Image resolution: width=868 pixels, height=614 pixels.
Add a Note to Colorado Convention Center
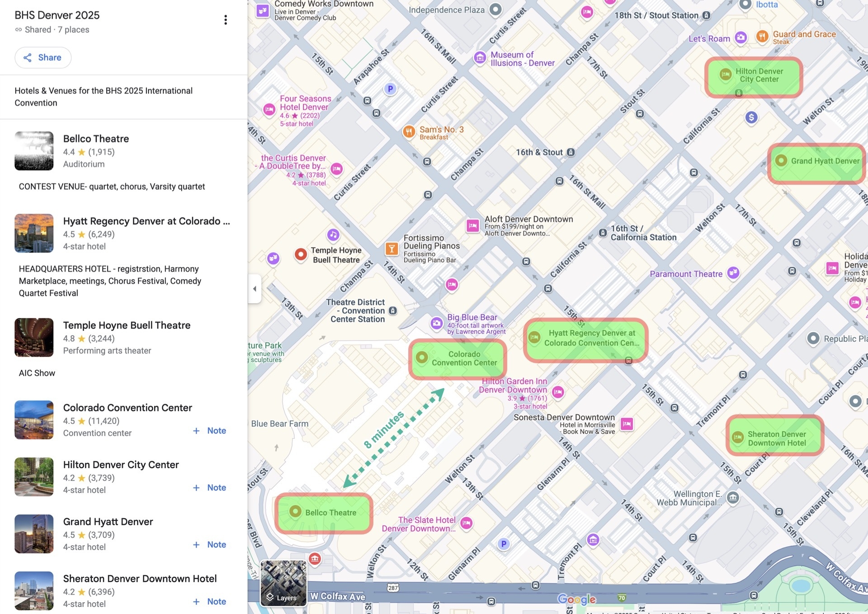(210, 431)
